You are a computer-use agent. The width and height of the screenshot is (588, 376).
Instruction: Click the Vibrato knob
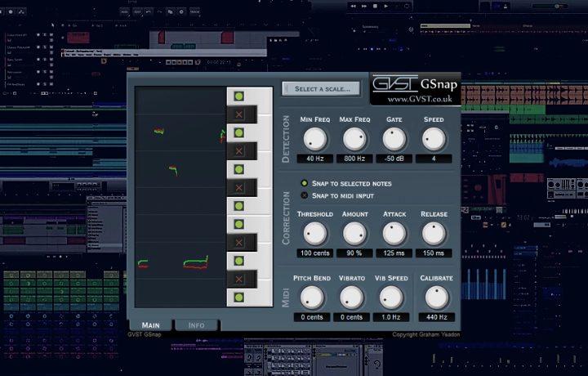[x=352, y=298]
